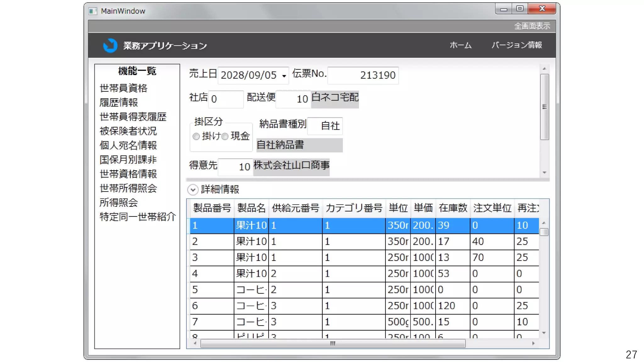Image resolution: width=644 pixels, height=362 pixels.
Task: Collapse the 詳細情報 expander chevron
Action: point(193,189)
